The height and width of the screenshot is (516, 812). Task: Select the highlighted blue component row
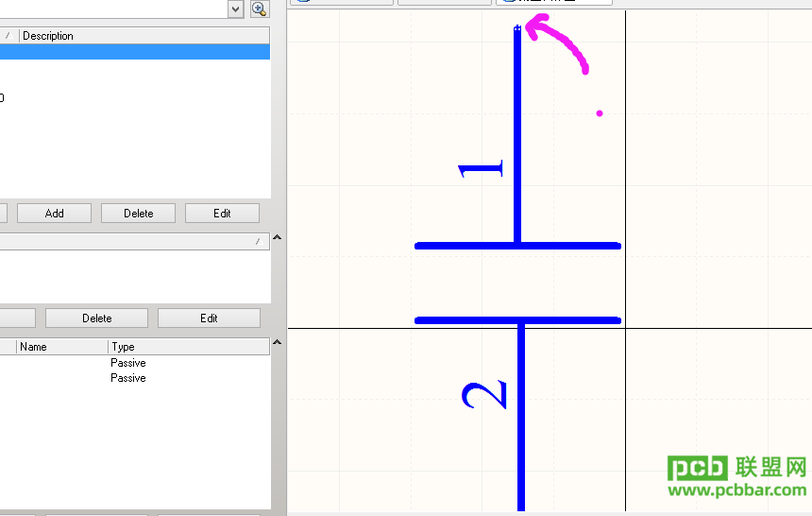135,52
